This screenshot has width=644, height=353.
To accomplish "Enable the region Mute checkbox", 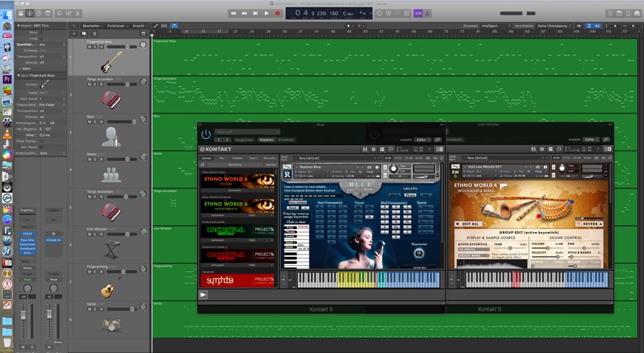I will (42, 32).
